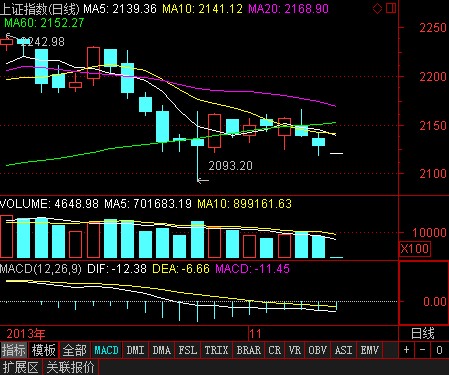Screen dimensions: 449x375
Task: Zoom in chart with the plus button
Action: pyautogui.click(x=406, y=350)
